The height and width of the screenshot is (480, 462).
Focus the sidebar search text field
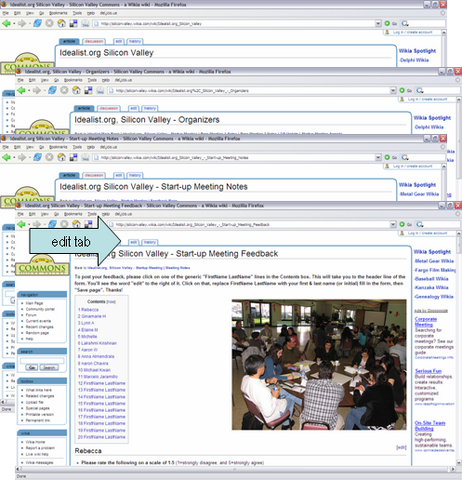42,360
